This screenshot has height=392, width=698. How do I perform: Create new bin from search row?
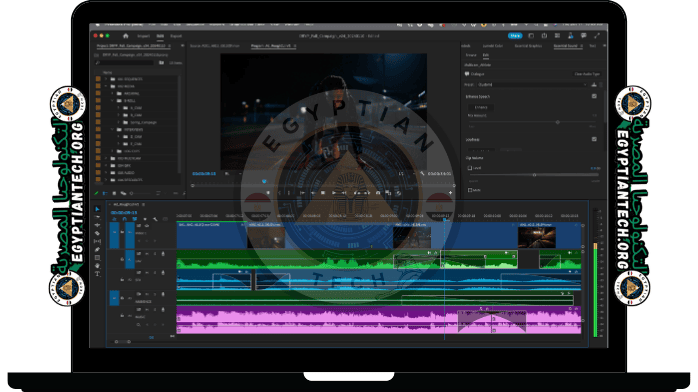pos(161,63)
